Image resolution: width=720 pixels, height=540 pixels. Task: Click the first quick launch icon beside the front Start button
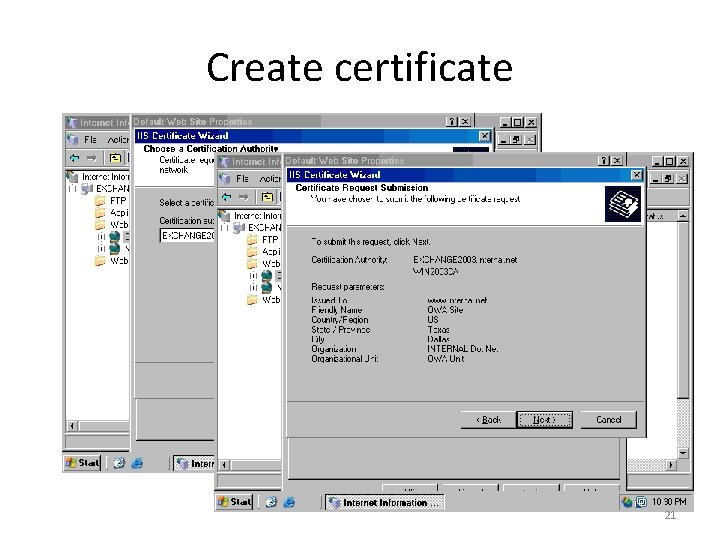click(271, 502)
